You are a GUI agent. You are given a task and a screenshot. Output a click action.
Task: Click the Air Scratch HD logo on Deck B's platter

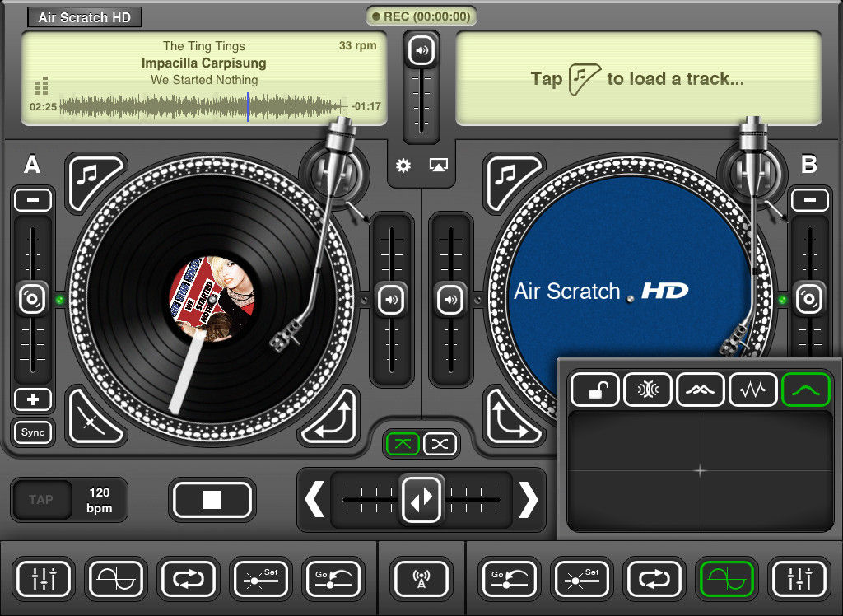click(600, 291)
